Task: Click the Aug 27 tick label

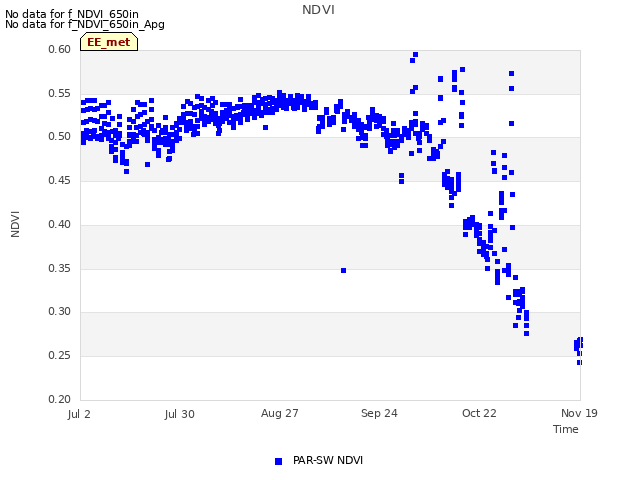Action: 280,413
